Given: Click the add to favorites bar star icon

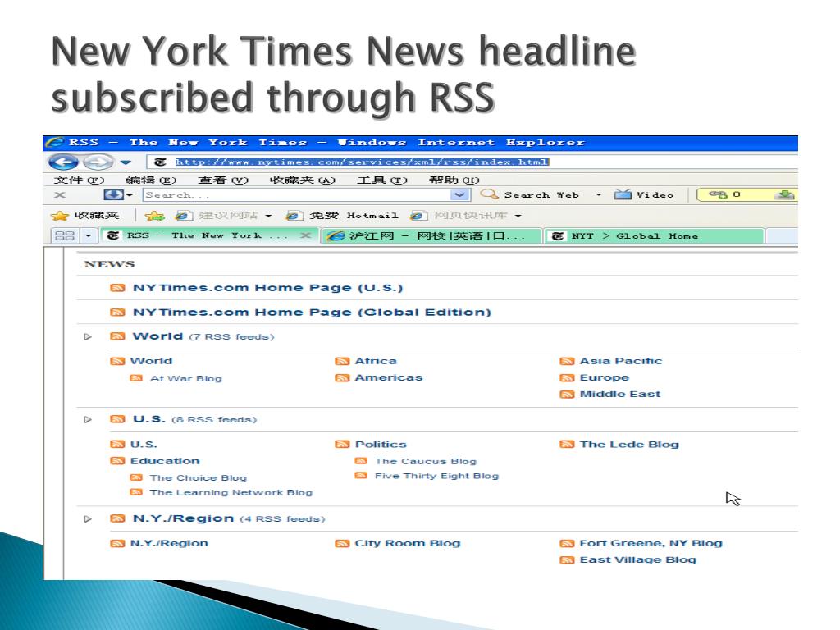Looking at the screenshot, I should click(x=154, y=216).
